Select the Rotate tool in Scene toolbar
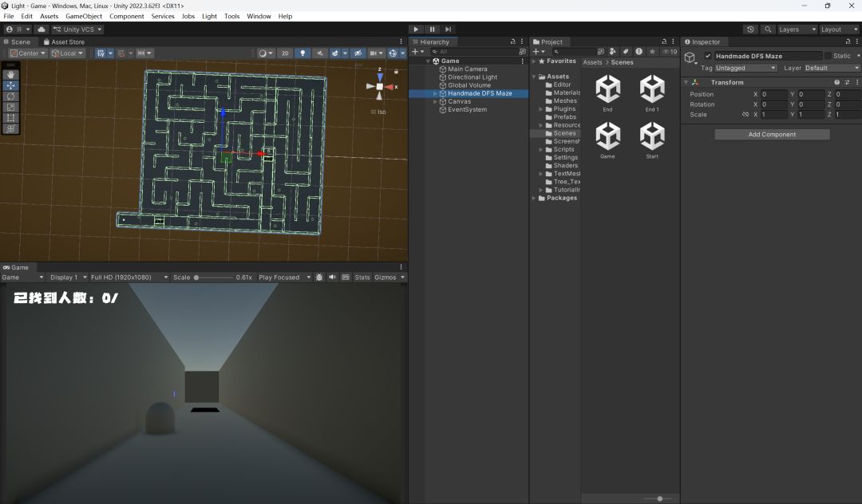The image size is (862, 504). [x=11, y=96]
